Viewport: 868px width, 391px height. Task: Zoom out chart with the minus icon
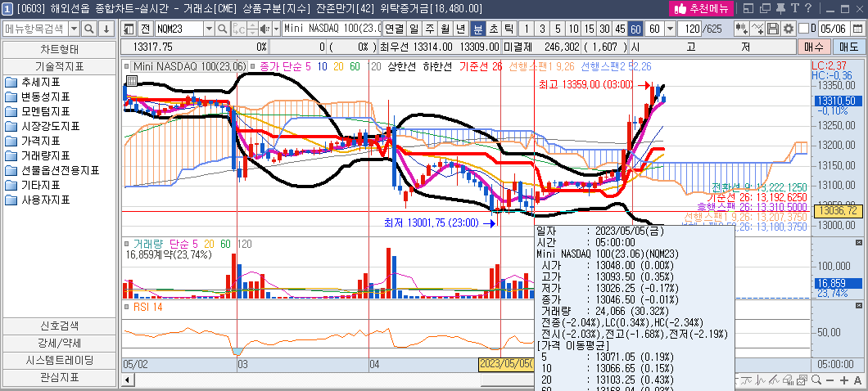click(x=830, y=380)
